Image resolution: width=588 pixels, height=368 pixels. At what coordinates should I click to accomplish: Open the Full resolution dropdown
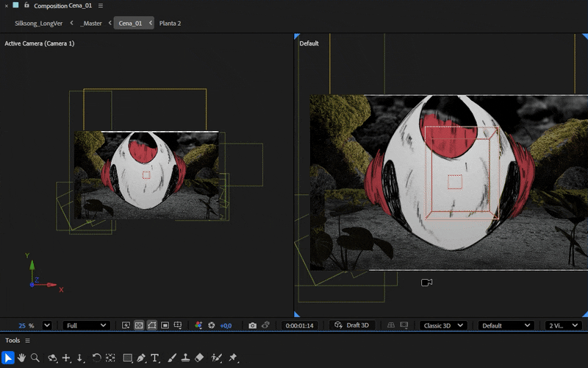click(x=87, y=325)
